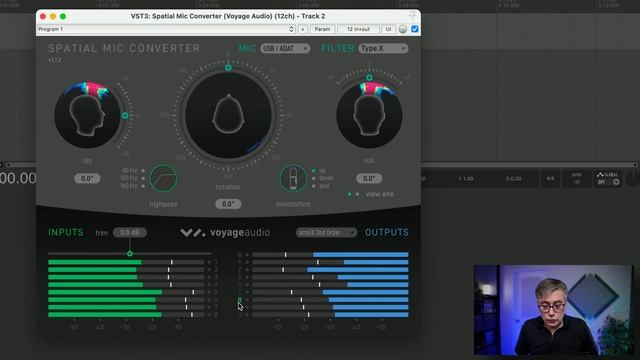Click the voyageaudio logo
This screenshot has height=360, width=640.
[225, 233]
